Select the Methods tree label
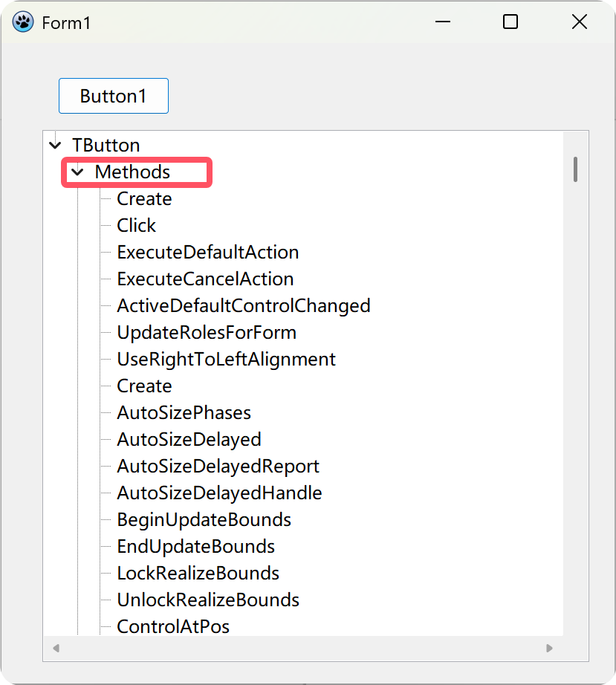616x685 pixels. 132,172
